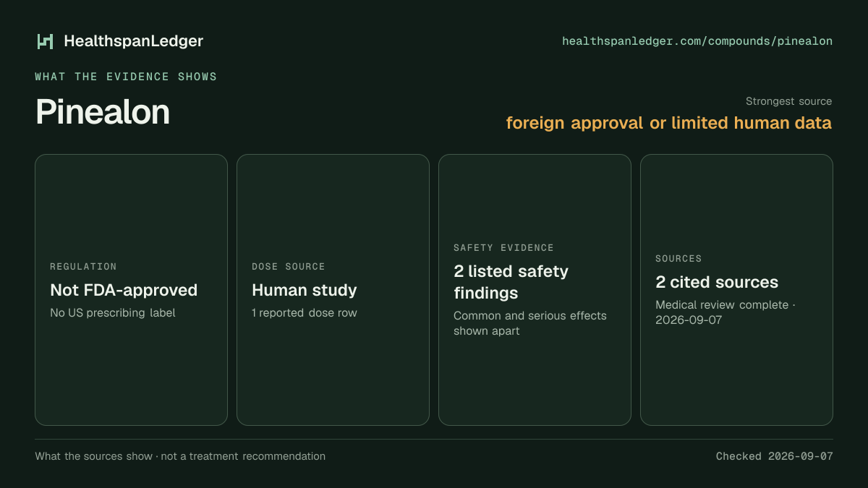Click the Pinealon title

(x=103, y=112)
